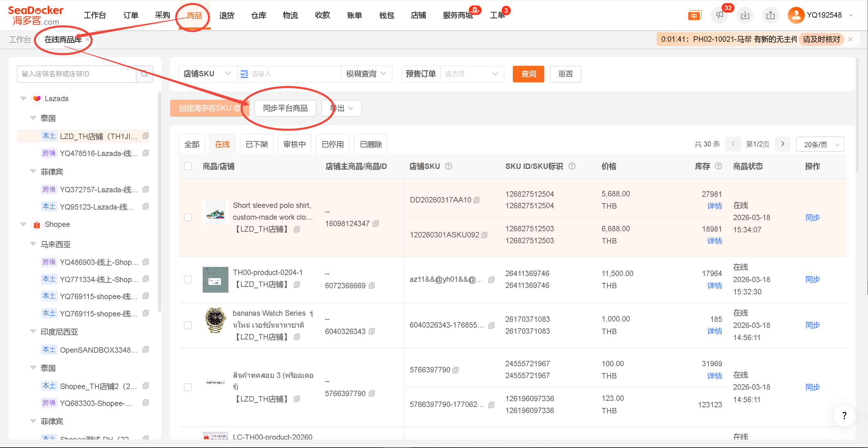Select the bananas Watch Series row checkbox
Image resolution: width=868 pixels, height=448 pixels.
188,325
